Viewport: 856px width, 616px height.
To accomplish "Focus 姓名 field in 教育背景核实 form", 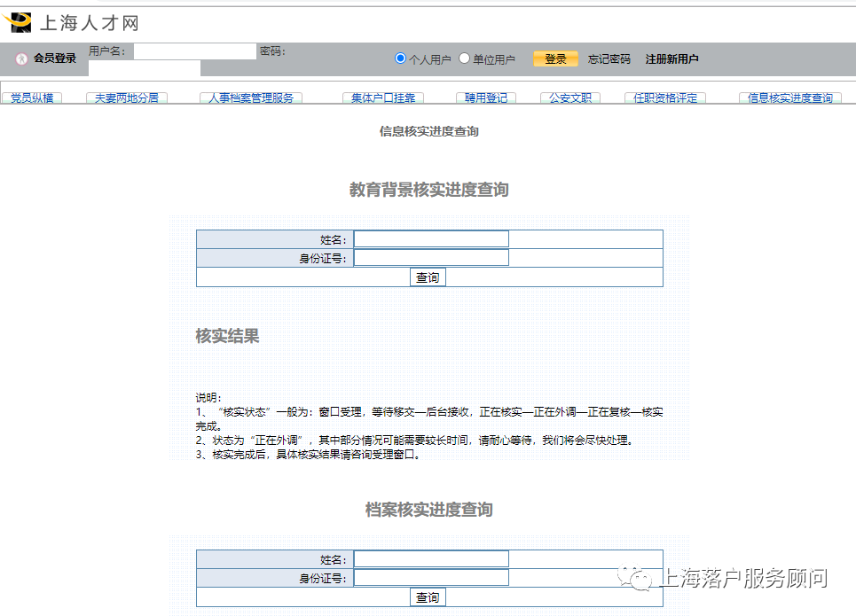I will pyautogui.click(x=431, y=239).
